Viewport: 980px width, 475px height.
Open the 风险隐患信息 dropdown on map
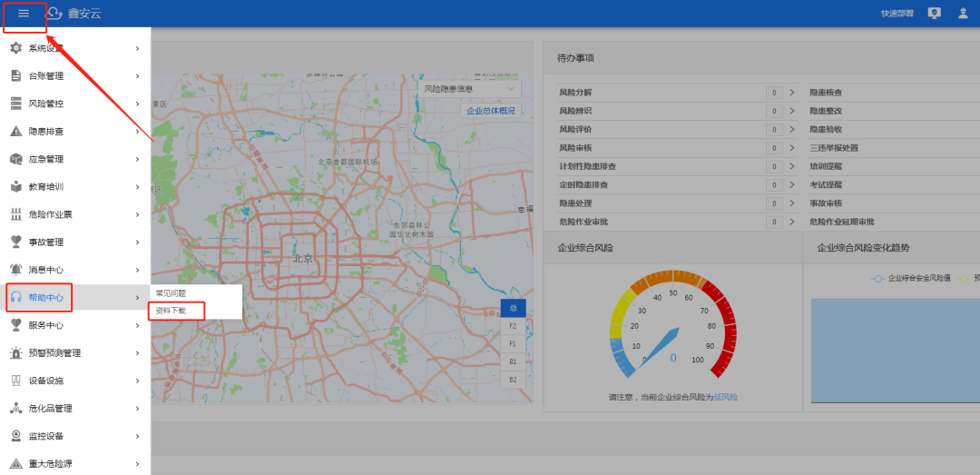click(x=471, y=89)
